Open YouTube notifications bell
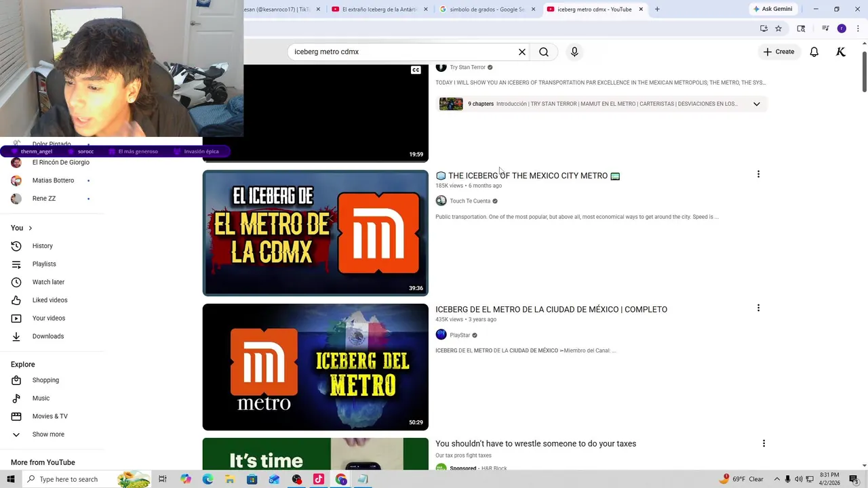868x488 pixels. point(814,52)
